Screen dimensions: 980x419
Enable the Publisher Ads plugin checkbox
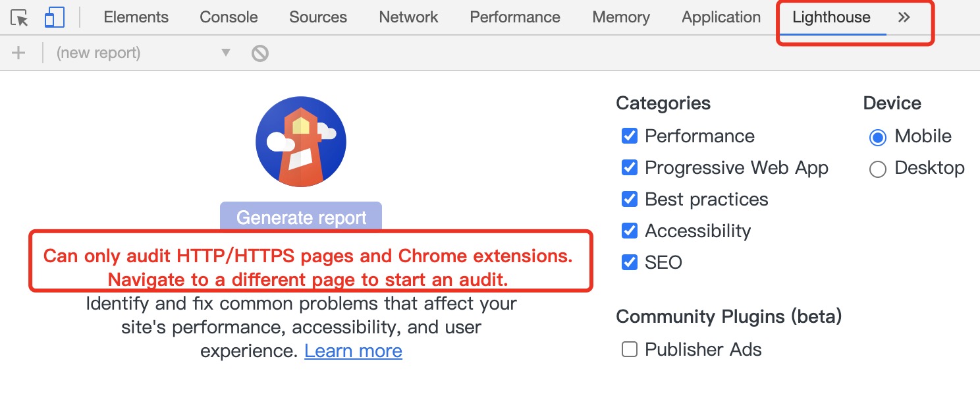(x=630, y=350)
